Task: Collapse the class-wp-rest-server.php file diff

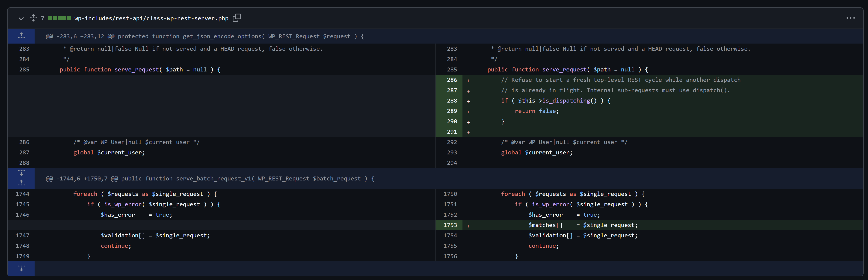Action: [21, 18]
